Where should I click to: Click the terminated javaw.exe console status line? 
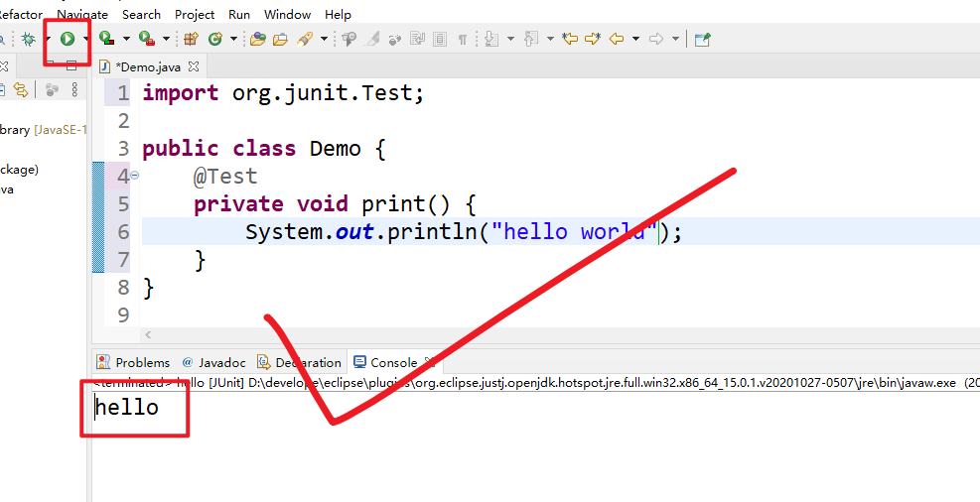click(536, 382)
